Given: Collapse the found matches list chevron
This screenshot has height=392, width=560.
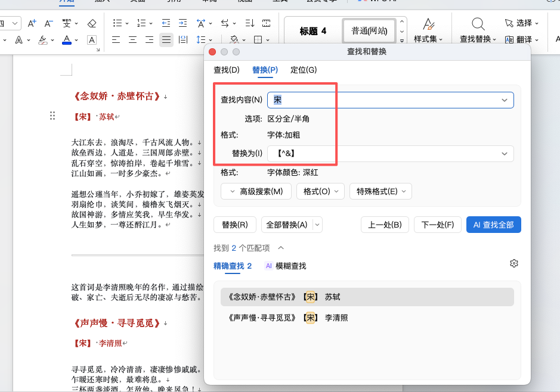Looking at the screenshot, I should tap(281, 248).
